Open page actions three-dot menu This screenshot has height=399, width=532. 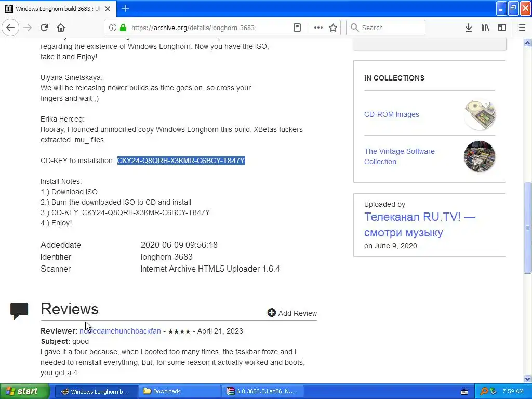point(318,28)
